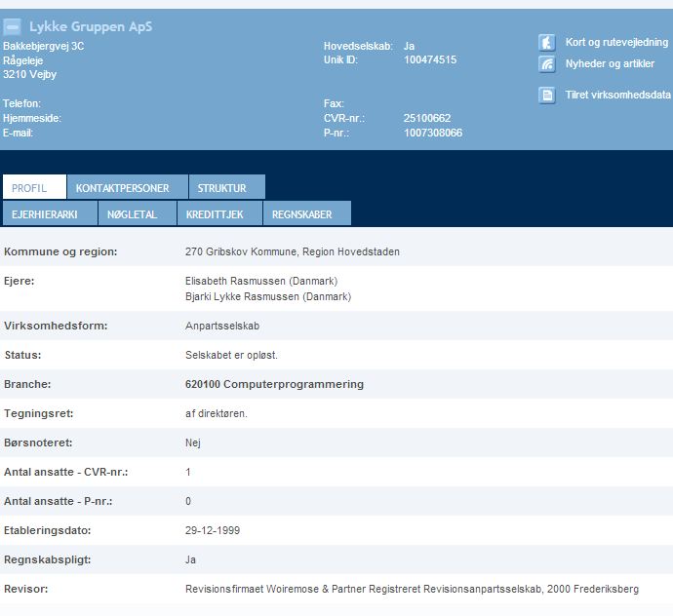Click owner Elisabeth Rasmussen (Danmark)
Image resolution: width=673 pixels, height=616 pixels.
tap(261, 281)
